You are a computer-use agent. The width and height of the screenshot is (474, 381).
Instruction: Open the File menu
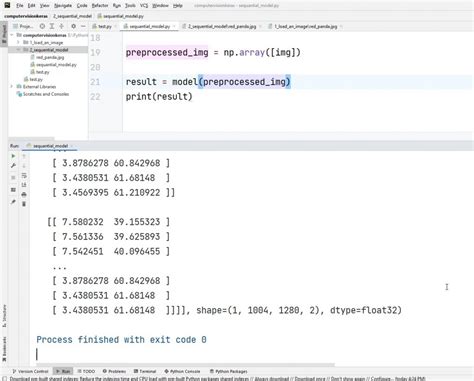[x=20, y=6]
